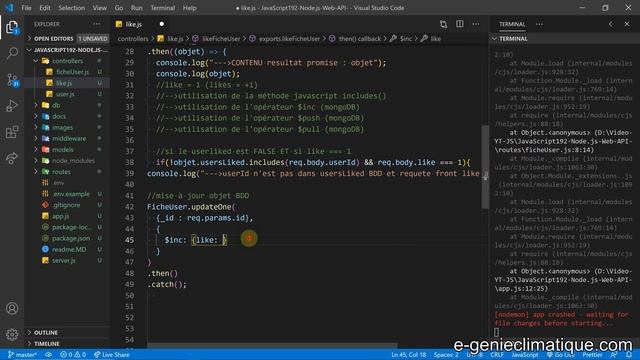Viewport: 640px width, 360px height.
Task: Open the Help menu
Action: point(189,8)
